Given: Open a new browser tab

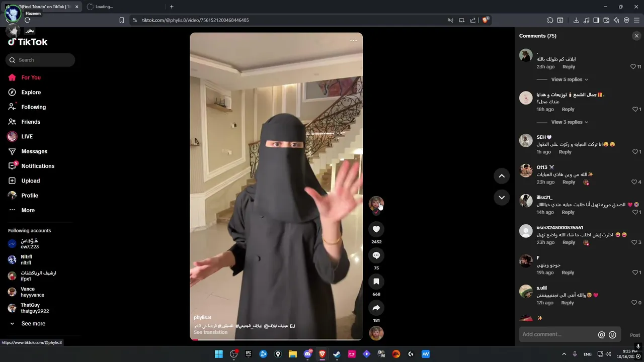Looking at the screenshot, I should [172, 7].
